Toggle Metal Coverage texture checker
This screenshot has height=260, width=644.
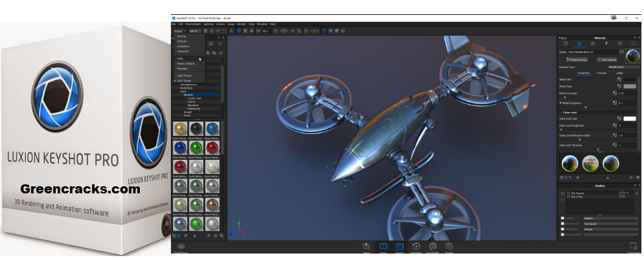tap(615, 93)
